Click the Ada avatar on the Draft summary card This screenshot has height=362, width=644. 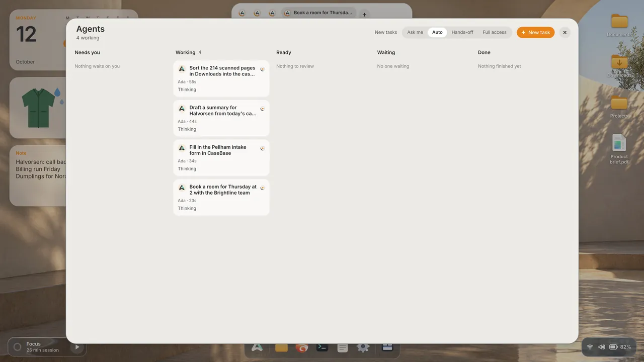182,109
